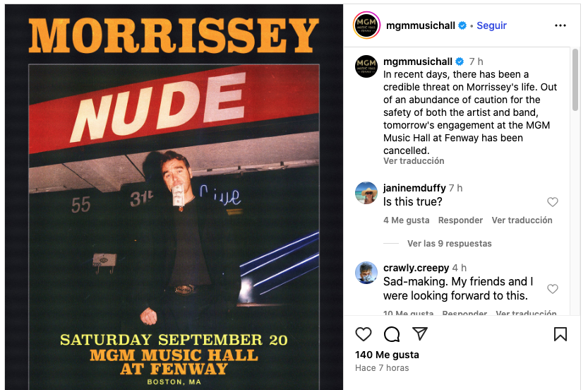The width and height of the screenshot is (588, 390).
Task: Translate janinemduffy's comment
Action: pos(522,220)
